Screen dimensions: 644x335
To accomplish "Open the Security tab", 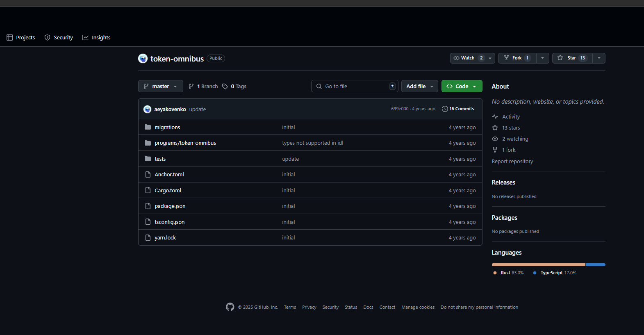I will pyautogui.click(x=59, y=37).
